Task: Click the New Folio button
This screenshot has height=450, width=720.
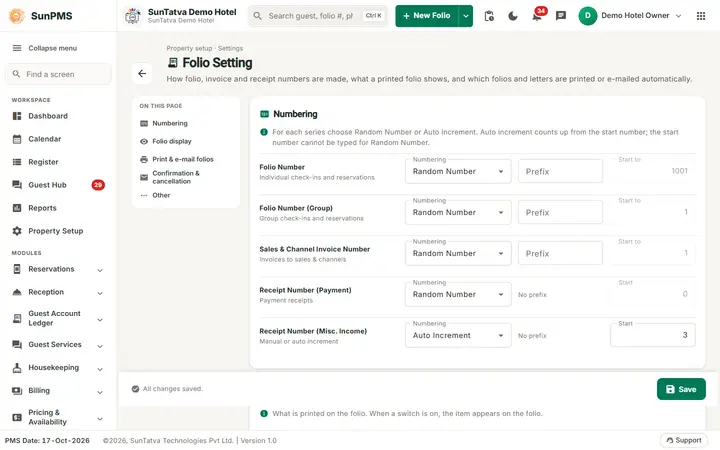Action: click(427, 16)
